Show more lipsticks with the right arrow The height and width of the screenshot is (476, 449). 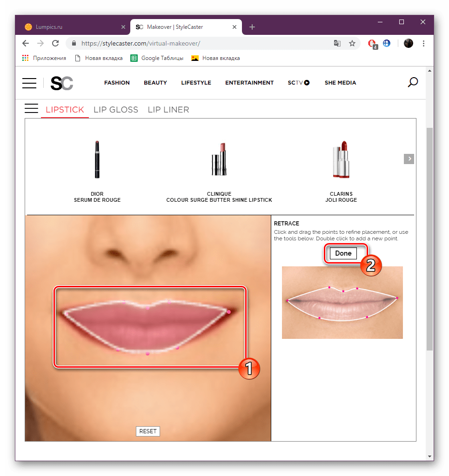409,159
